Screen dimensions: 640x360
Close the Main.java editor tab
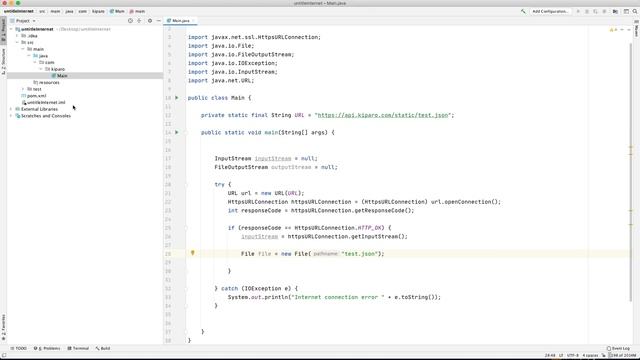point(193,20)
